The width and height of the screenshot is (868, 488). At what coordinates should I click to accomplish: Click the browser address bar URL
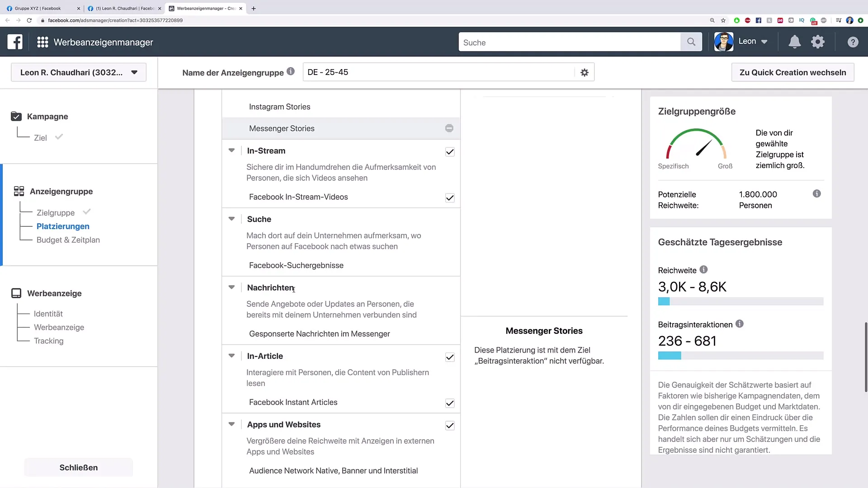(x=115, y=20)
